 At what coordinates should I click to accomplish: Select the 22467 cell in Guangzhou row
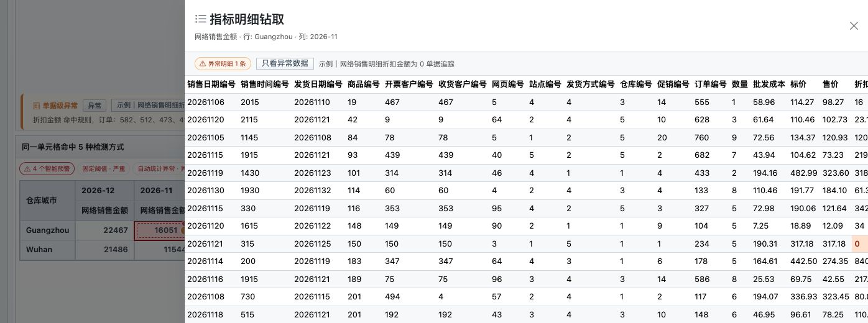click(x=104, y=230)
